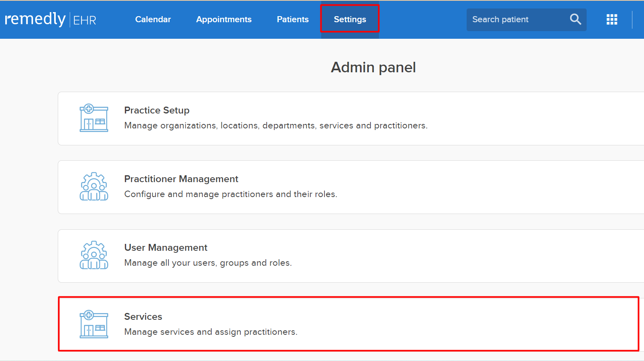The height and width of the screenshot is (361, 644).
Task: Click 'Configure and manage practitioners' description
Action: click(x=231, y=194)
